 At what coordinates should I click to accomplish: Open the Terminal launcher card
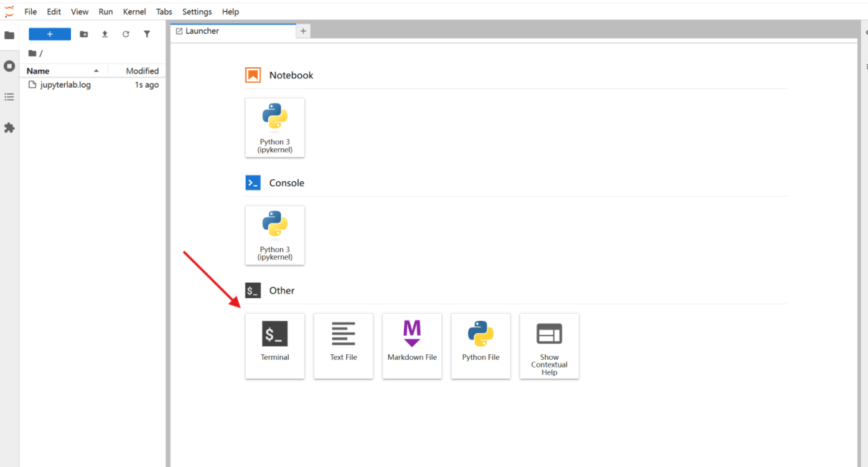274,346
